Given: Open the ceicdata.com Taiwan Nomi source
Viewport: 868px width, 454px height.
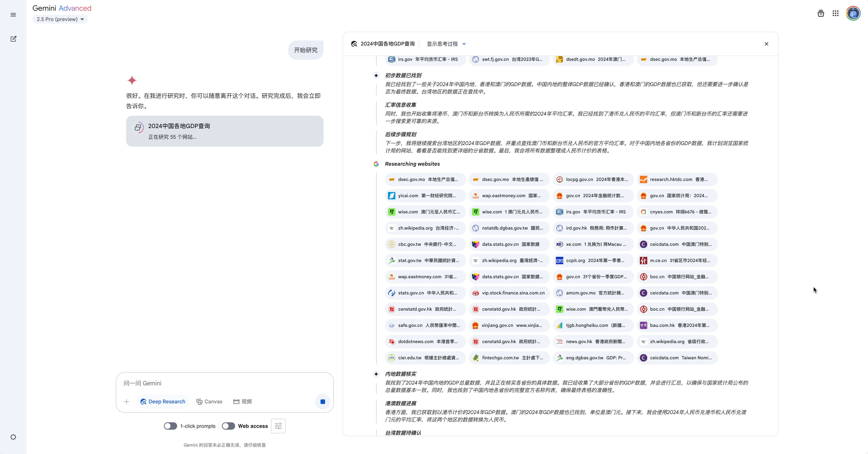Looking at the screenshot, I should coord(677,357).
